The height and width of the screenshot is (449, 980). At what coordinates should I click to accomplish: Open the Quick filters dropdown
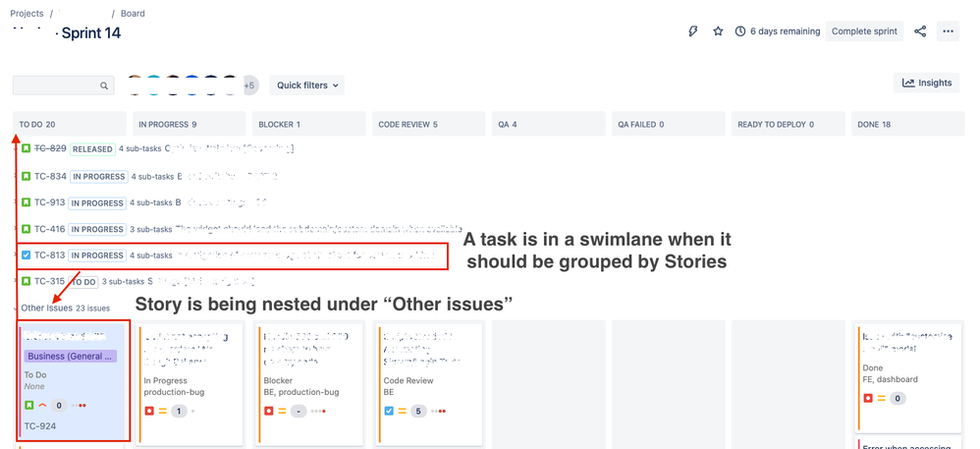pyautogui.click(x=307, y=85)
